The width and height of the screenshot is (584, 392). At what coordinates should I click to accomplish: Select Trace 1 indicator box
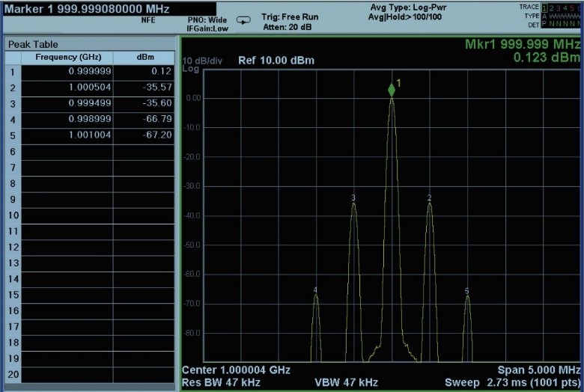(544, 7)
